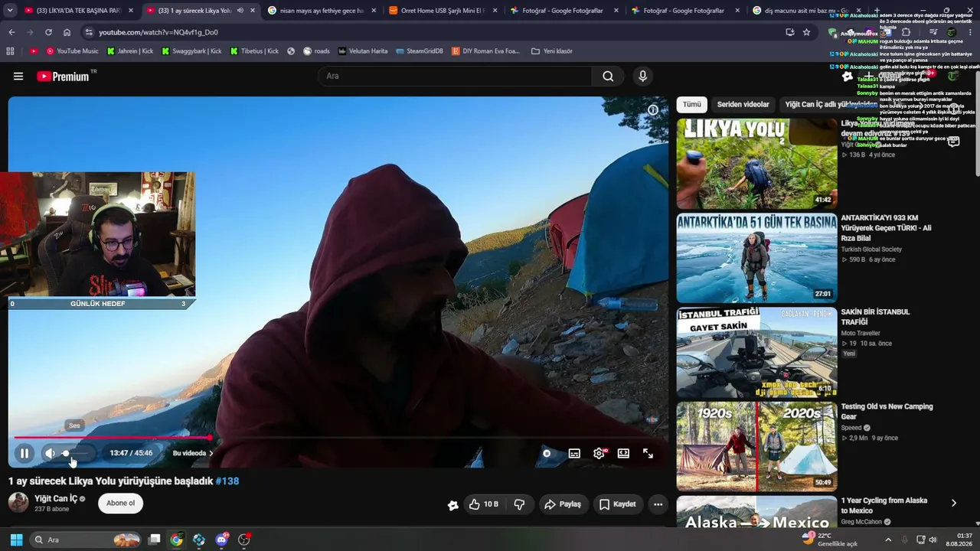This screenshot has width=980, height=551.
Task: Open Task View from the taskbar
Action: point(154,540)
